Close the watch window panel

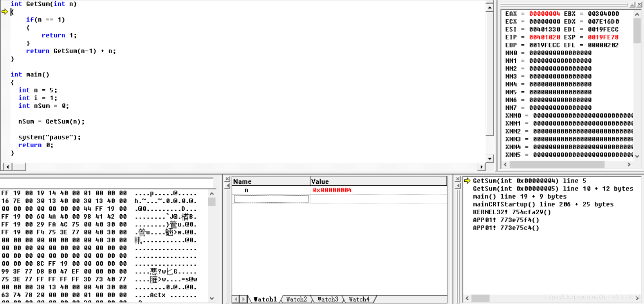tap(227, 179)
